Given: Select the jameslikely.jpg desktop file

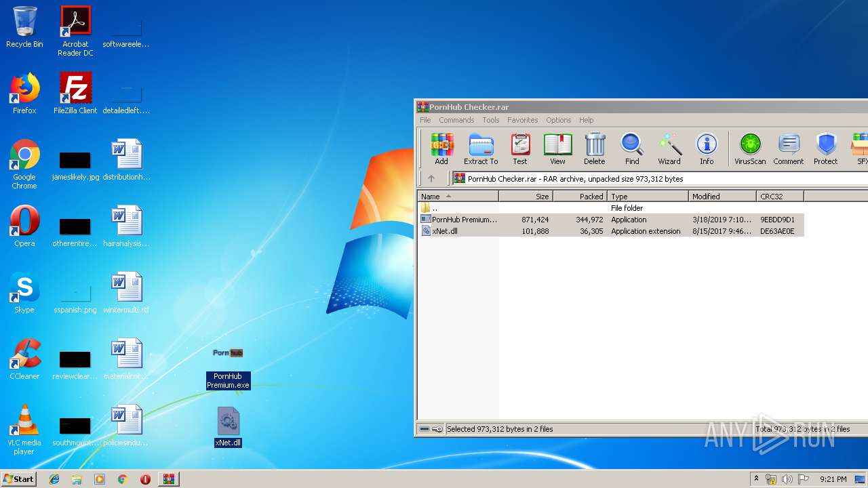Looking at the screenshot, I should [x=75, y=164].
